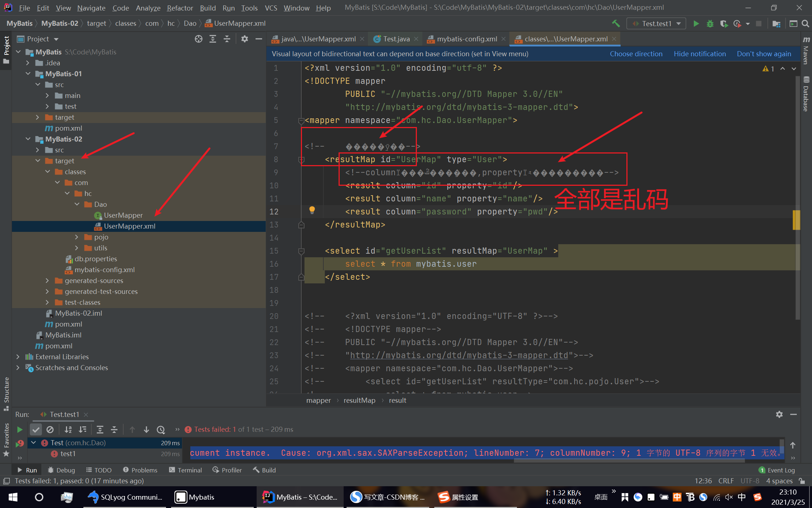Click Don't show again link

(x=764, y=54)
